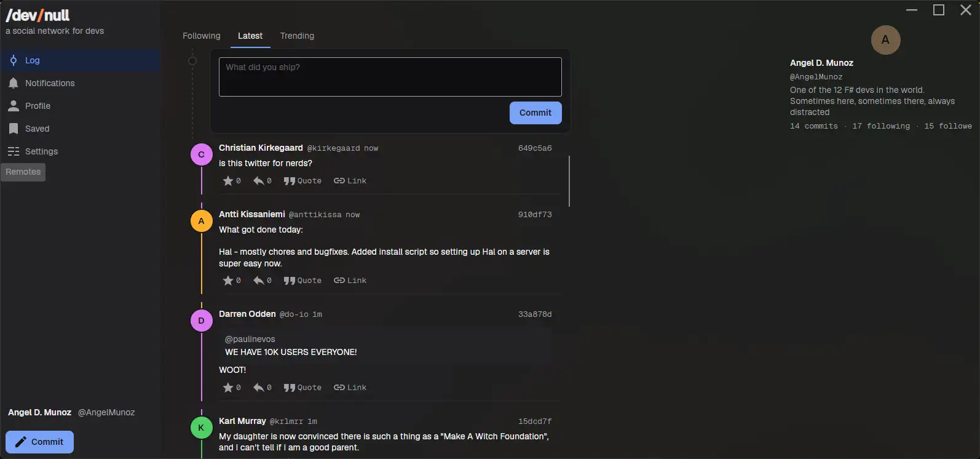Open the Remotes button
The image size is (980, 459).
pyautogui.click(x=23, y=172)
